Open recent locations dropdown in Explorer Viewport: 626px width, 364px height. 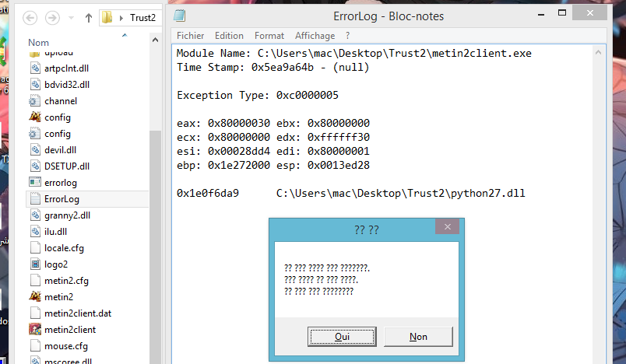[71, 18]
